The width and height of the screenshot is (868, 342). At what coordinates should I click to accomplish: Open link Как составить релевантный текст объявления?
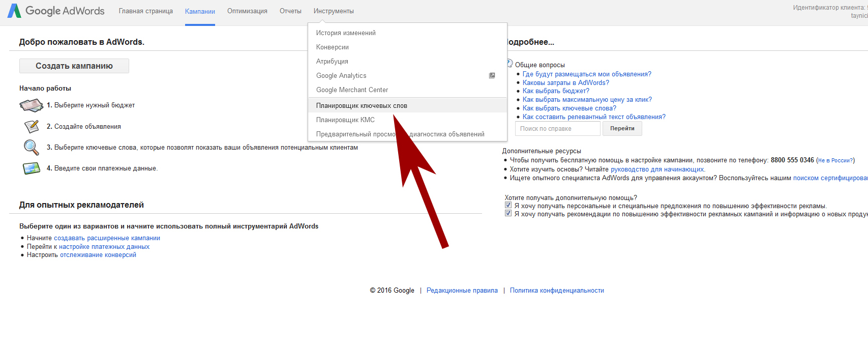click(594, 117)
